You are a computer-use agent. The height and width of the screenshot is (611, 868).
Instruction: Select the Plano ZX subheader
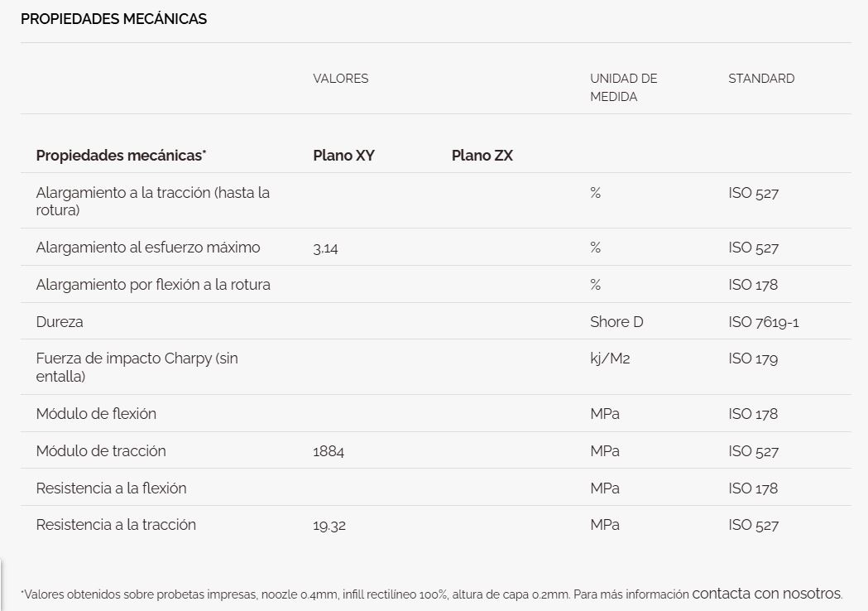click(x=482, y=156)
